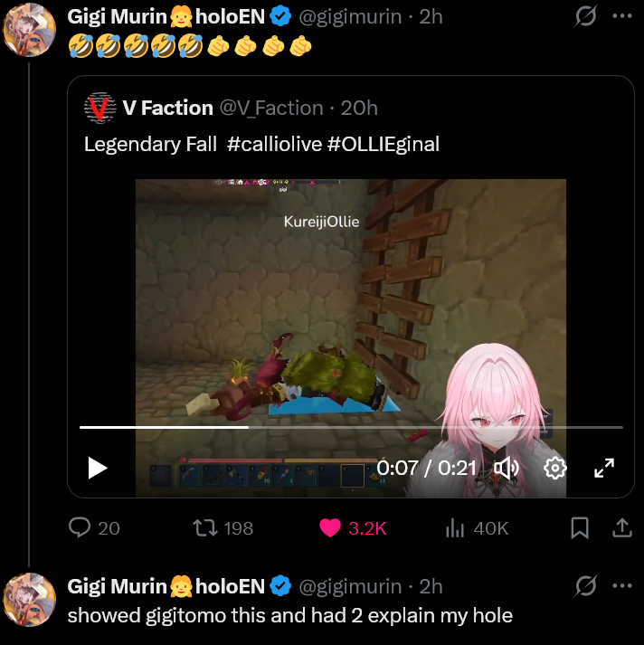Screen dimensions: 644x645
Task: Open more options on the second tweet
Action: (622, 586)
